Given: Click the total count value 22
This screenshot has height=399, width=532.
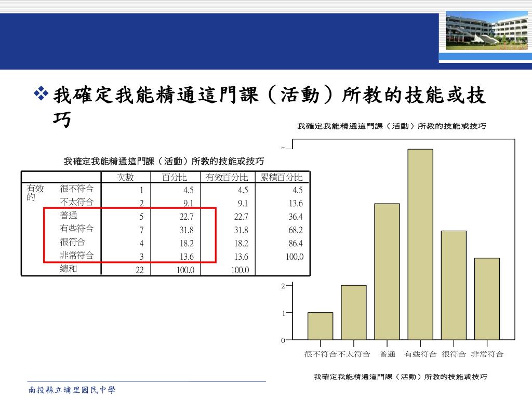Looking at the screenshot, I should pos(139,270).
